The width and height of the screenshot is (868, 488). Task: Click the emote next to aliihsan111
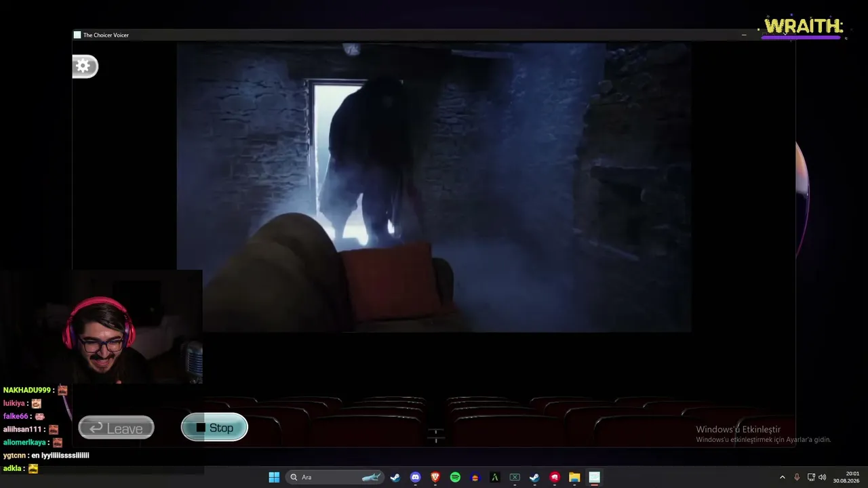click(54, 429)
